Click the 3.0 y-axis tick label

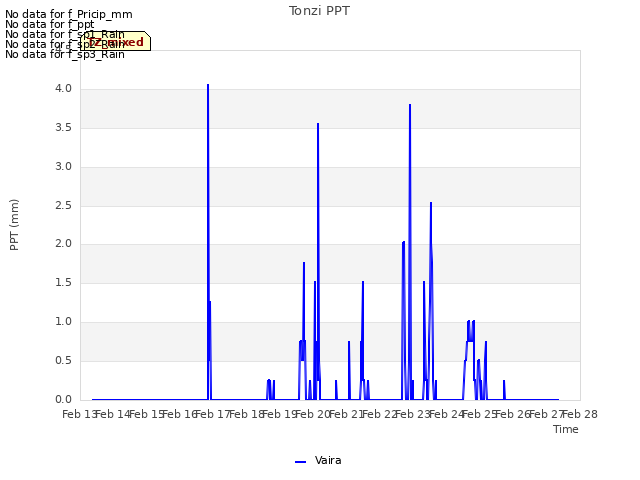click(x=63, y=167)
